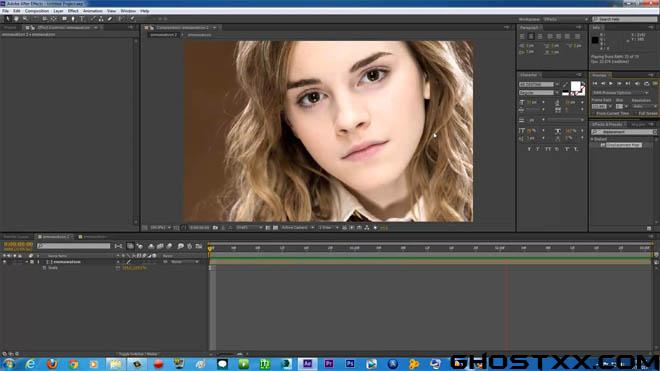Select the Selection arrow tool
Viewport: 660px width, 371px height.
pyautogui.click(x=8, y=19)
